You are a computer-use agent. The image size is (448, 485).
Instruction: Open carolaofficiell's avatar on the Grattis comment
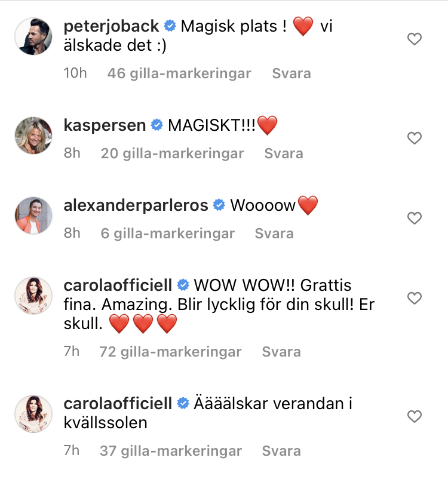pos(33,296)
